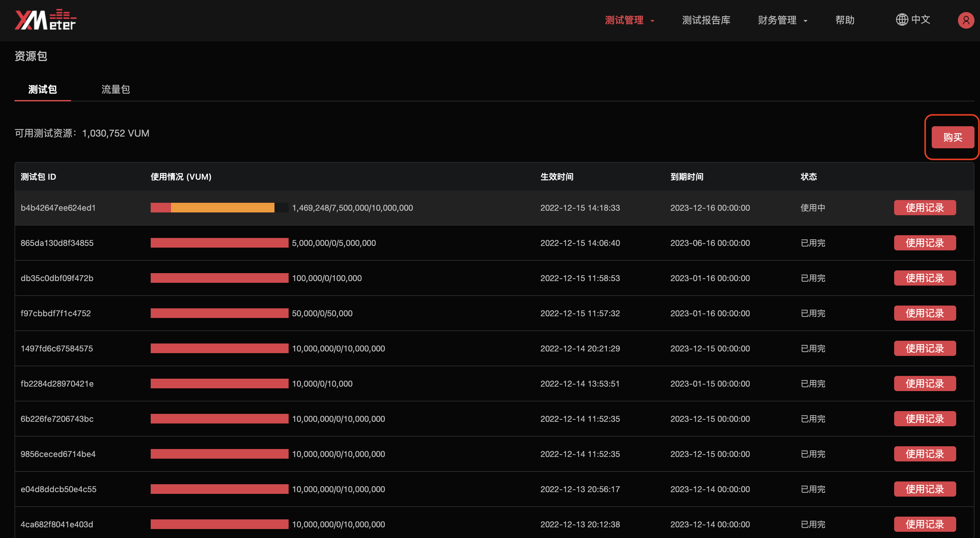Click expiry time 2023-01-15 00:00:00
Image resolution: width=980 pixels, height=538 pixels.
710,383
